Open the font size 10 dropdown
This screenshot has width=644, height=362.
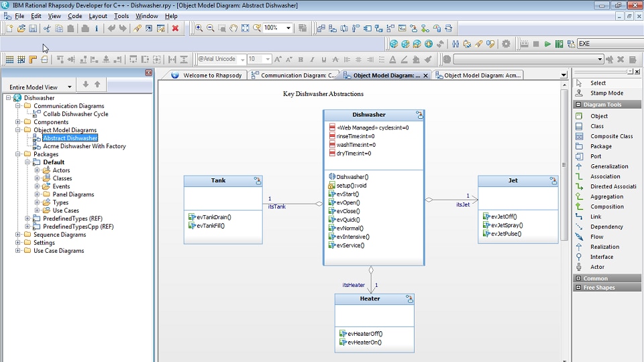(x=268, y=60)
